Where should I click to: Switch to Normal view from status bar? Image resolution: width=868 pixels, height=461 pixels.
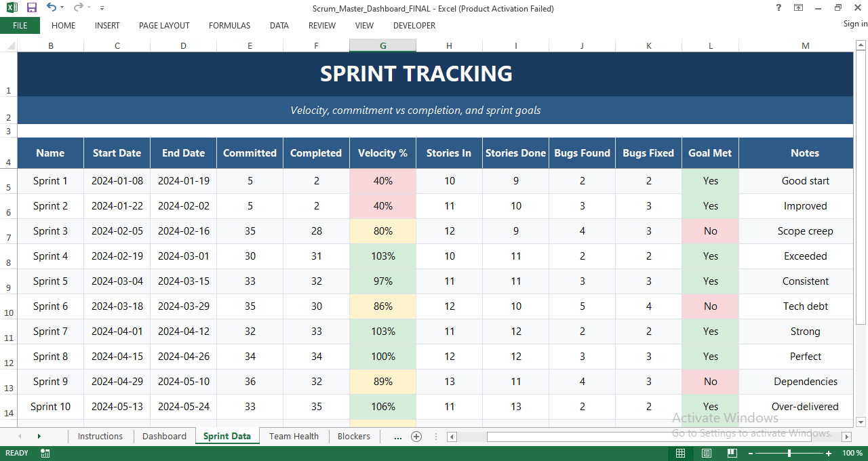[680, 453]
